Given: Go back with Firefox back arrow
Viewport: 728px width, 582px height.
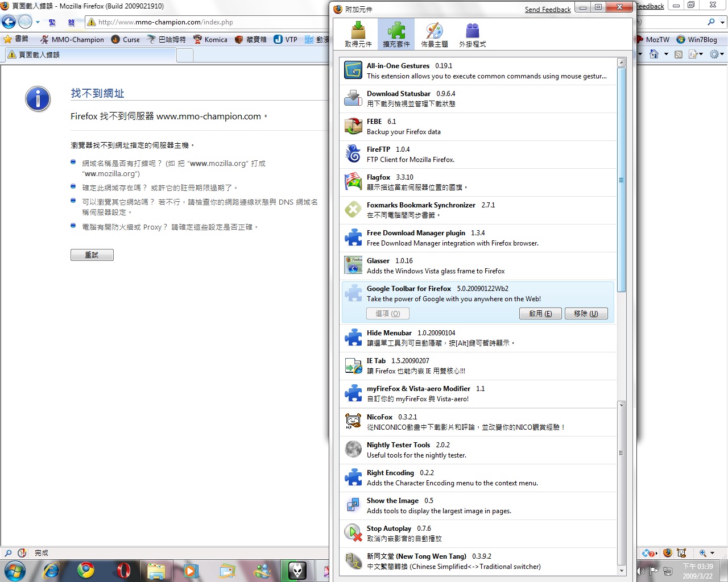Looking at the screenshot, I should [9, 22].
